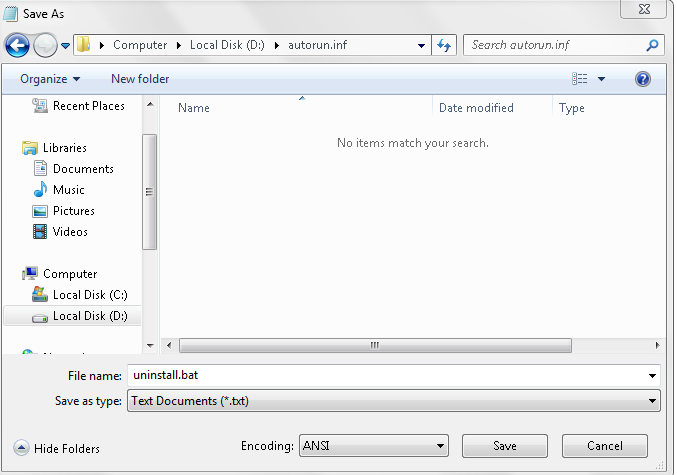The height and width of the screenshot is (475, 677).
Task: Click the magnifier search icon
Action: point(652,45)
